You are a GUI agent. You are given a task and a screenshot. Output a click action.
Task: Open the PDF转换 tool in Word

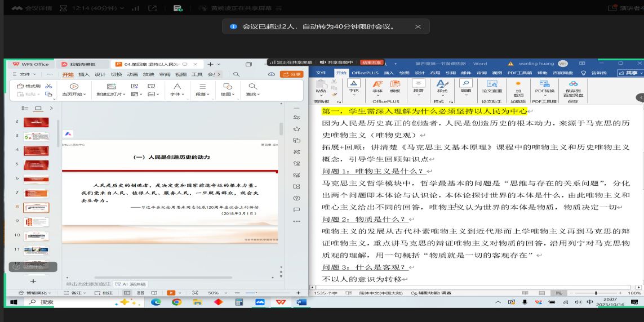pyautogui.click(x=544, y=83)
